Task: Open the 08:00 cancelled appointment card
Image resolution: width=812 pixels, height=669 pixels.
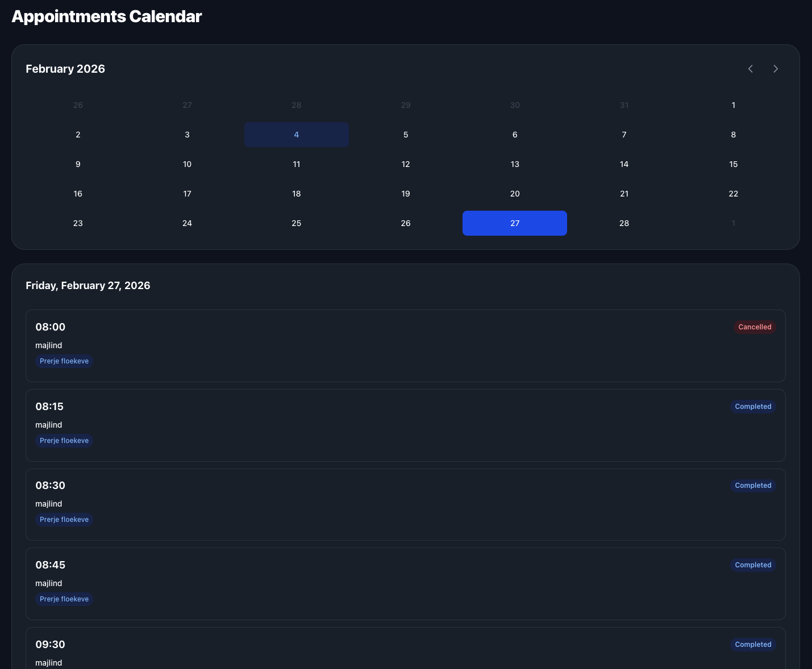Action: [x=406, y=346]
